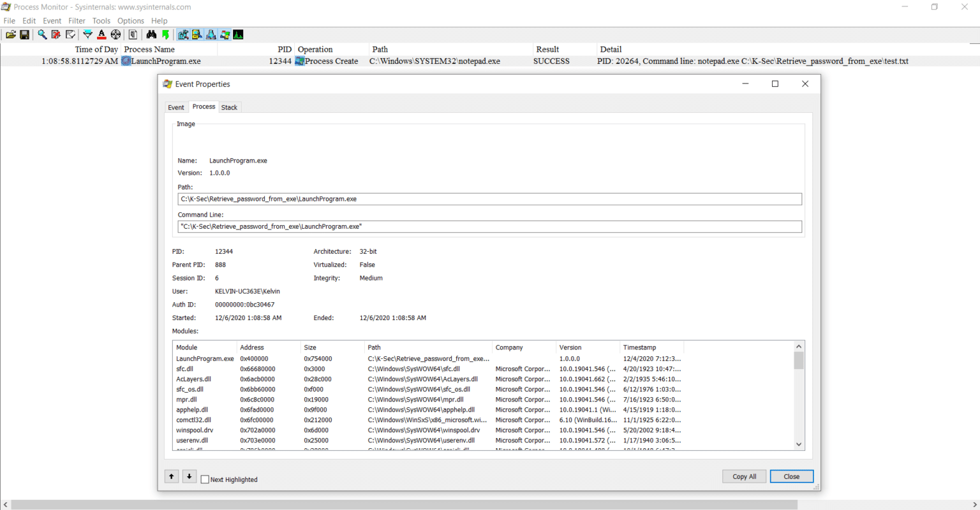Click the Clear display toolbar icon
Screen dimensions: 980x510
70,34
